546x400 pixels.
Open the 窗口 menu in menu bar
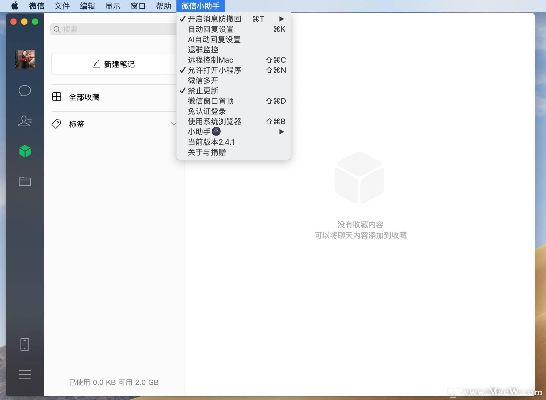(x=138, y=6)
